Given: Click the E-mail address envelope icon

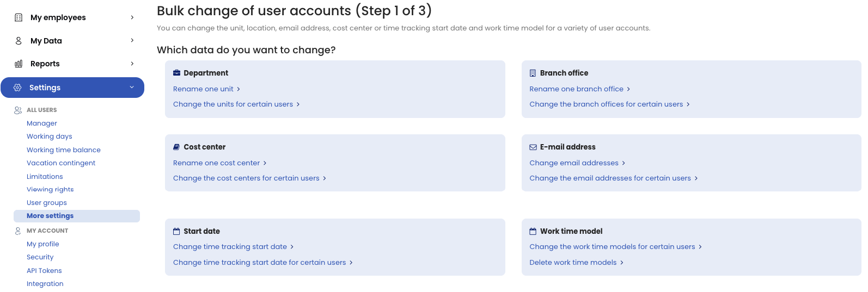Looking at the screenshot, I should coord(533,147).
